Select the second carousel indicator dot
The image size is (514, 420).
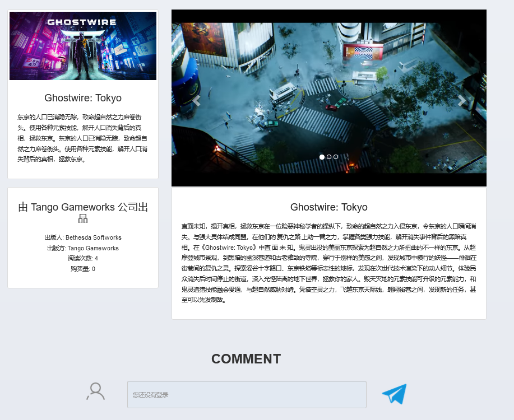329,157
